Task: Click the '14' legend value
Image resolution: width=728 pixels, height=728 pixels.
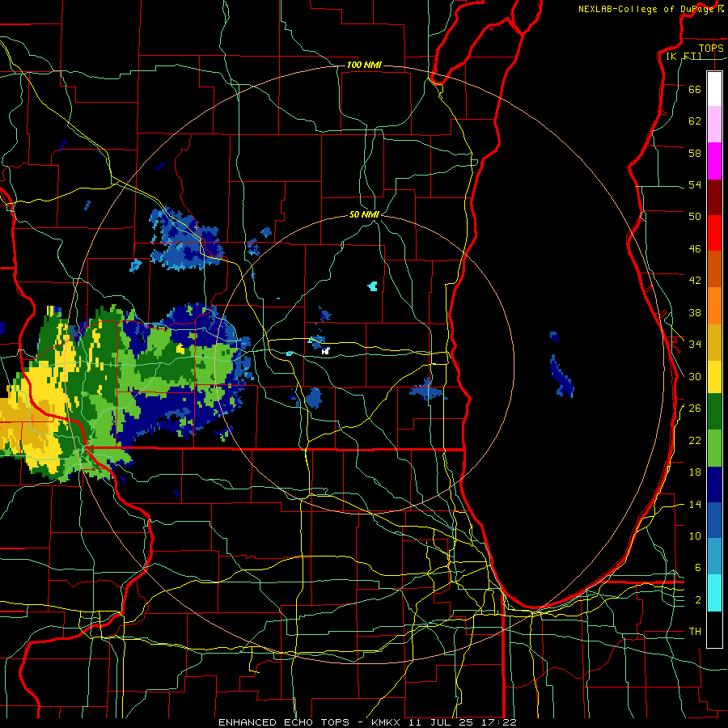Action: point(695,504)
